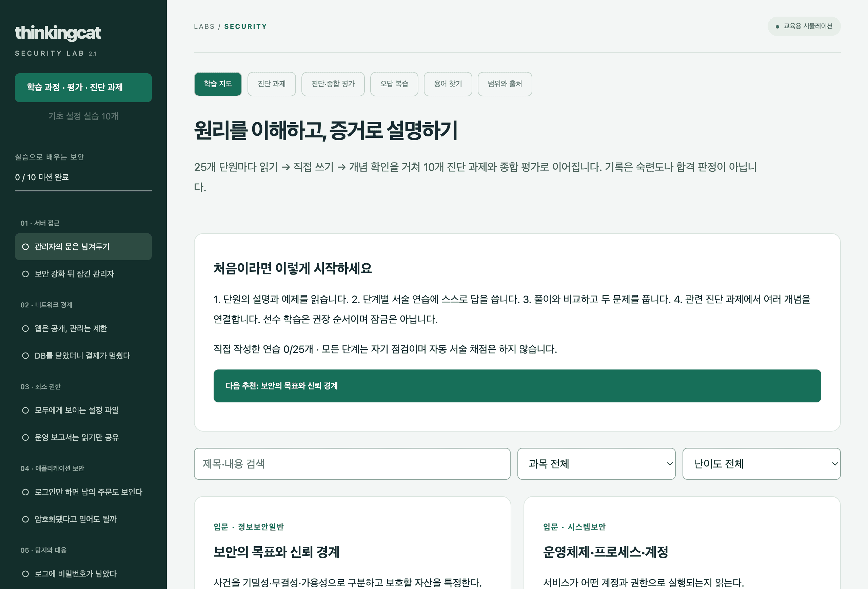This screenshot has height=589, width=868.
Task: Open mission 운영 보고서는 읽기만 공유
Action: point(83,437)
